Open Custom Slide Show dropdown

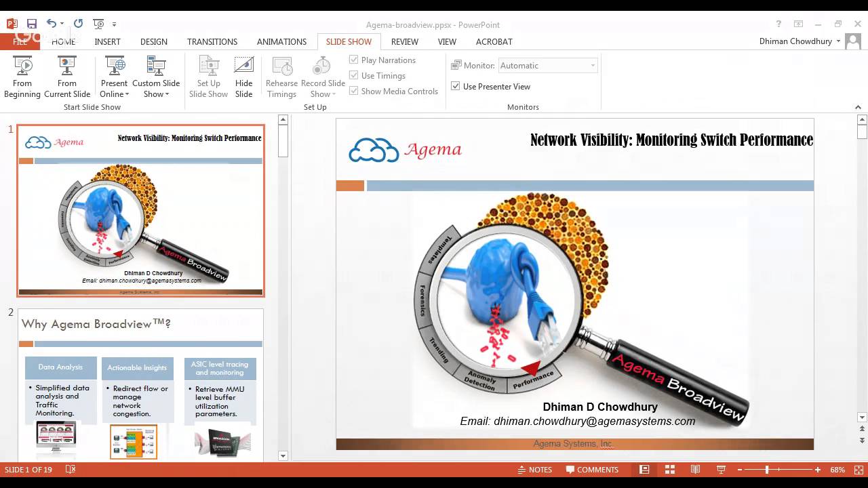156,89
